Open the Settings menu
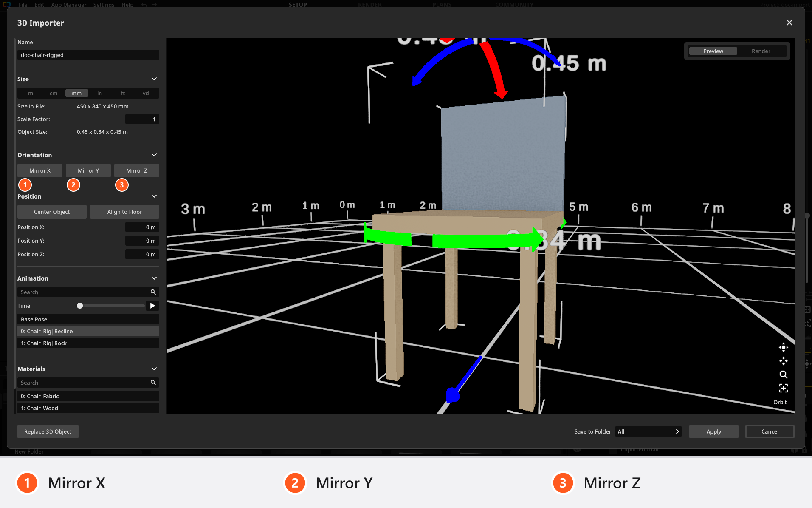The image size is (812, 508). (104, 5)
